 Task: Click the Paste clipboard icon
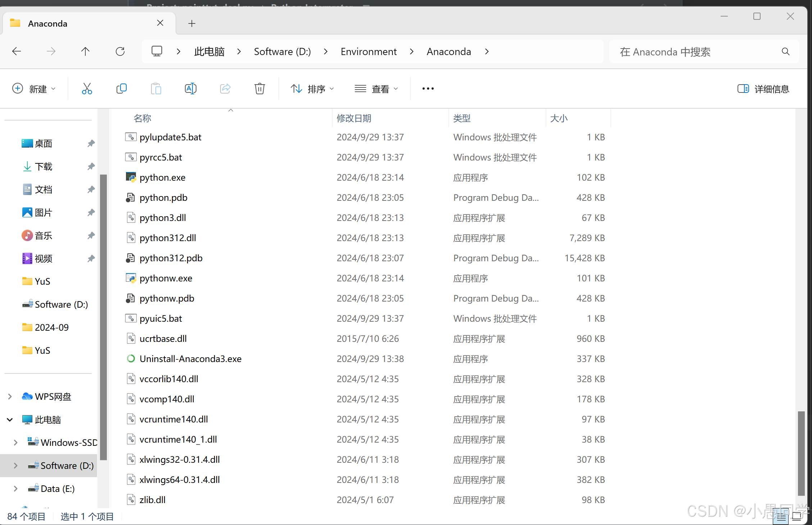click(156, 89)
